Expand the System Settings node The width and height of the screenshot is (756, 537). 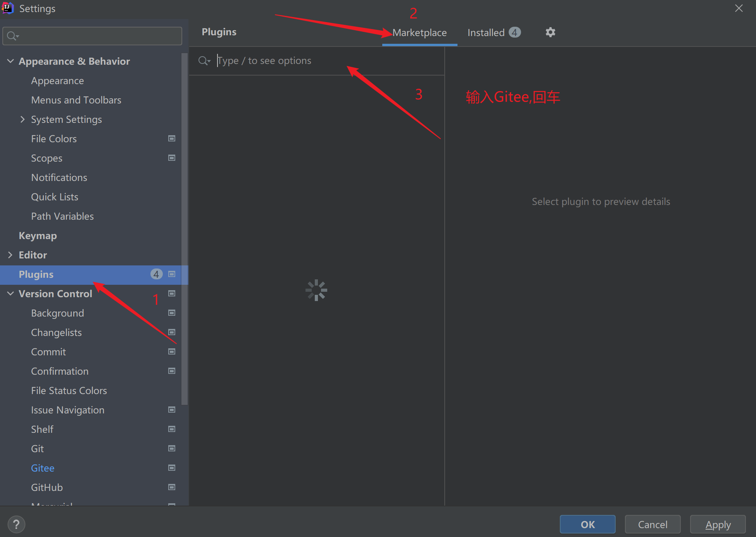(x=22, y=119)
